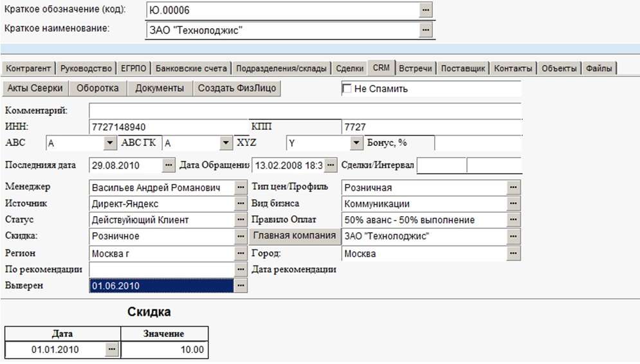The height and width of the screenshot is (364, 640).
Task: Click the КПП field with 7727
Action: (432, 127)
